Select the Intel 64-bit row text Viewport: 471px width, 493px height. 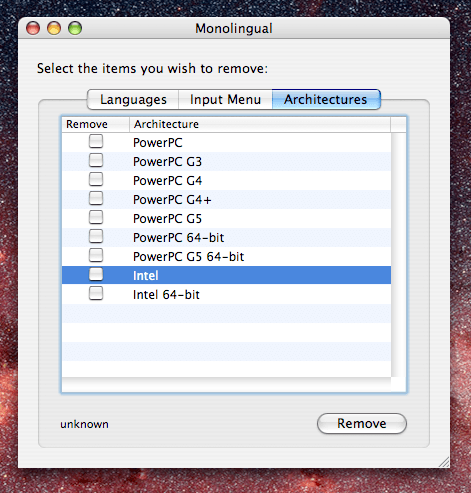pyautogui.click(x=166, y=295)
